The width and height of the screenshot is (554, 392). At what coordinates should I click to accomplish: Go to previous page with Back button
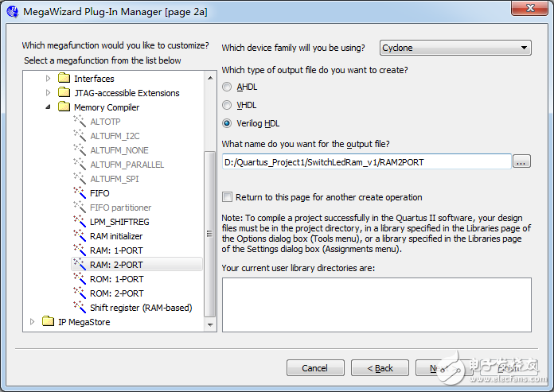click(380, 368)
